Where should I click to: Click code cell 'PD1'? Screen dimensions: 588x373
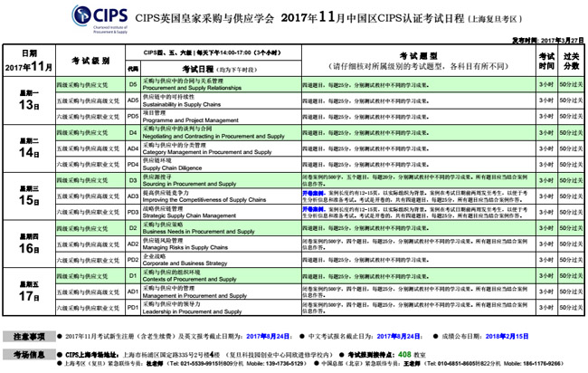point(133,307)
